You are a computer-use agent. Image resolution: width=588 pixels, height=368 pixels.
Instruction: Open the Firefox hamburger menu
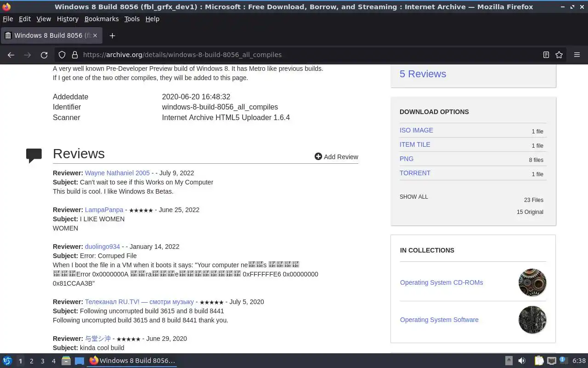(577, 55)
